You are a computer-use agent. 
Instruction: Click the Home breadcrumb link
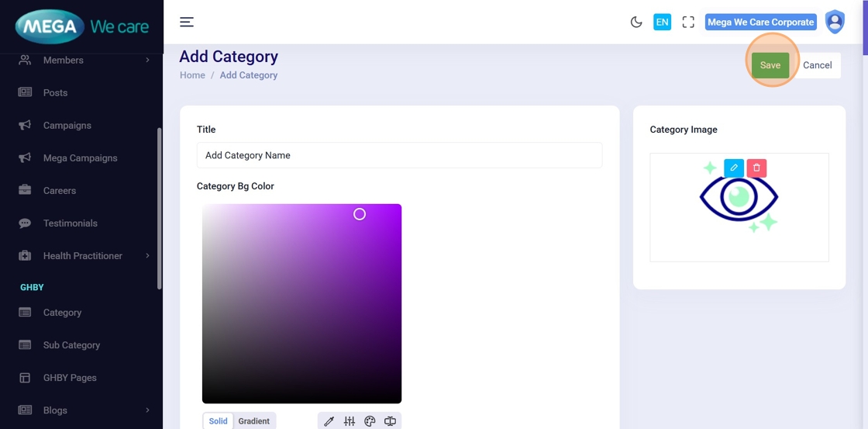(192, 75)
